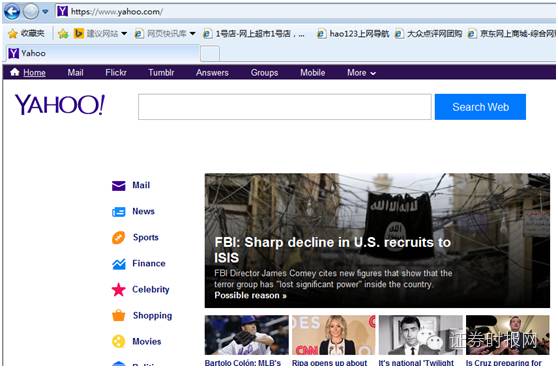Click the YAHOO! logo
This screenshot has height=368, width=558.
(x=60, y=105)
